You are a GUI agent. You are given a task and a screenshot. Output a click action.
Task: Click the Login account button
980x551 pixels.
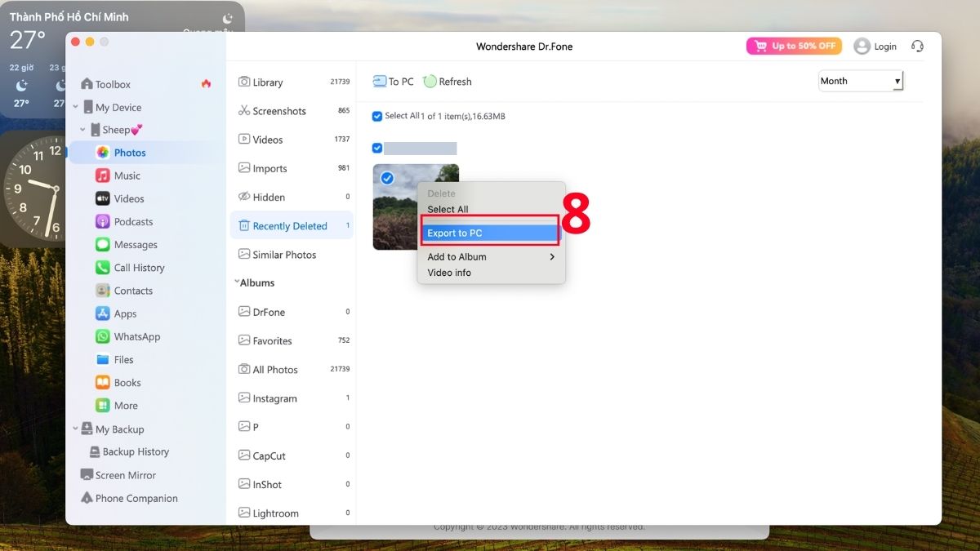click(x=875, y=47)
